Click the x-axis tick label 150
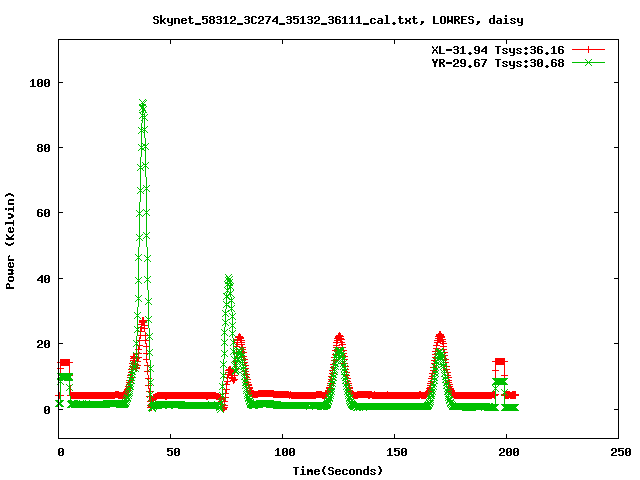Viewport: 640px width, 480px height. (397, 452)
